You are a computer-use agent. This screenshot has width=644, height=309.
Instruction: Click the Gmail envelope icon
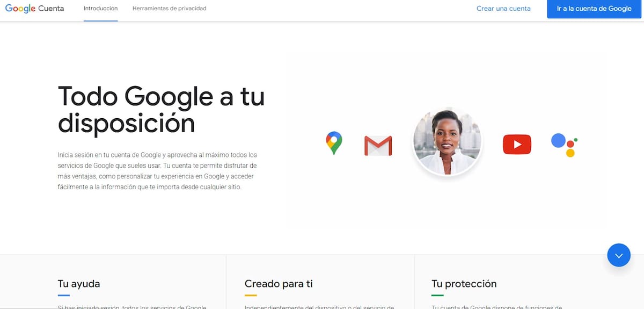pyautogui.click(x=378, y=146)
